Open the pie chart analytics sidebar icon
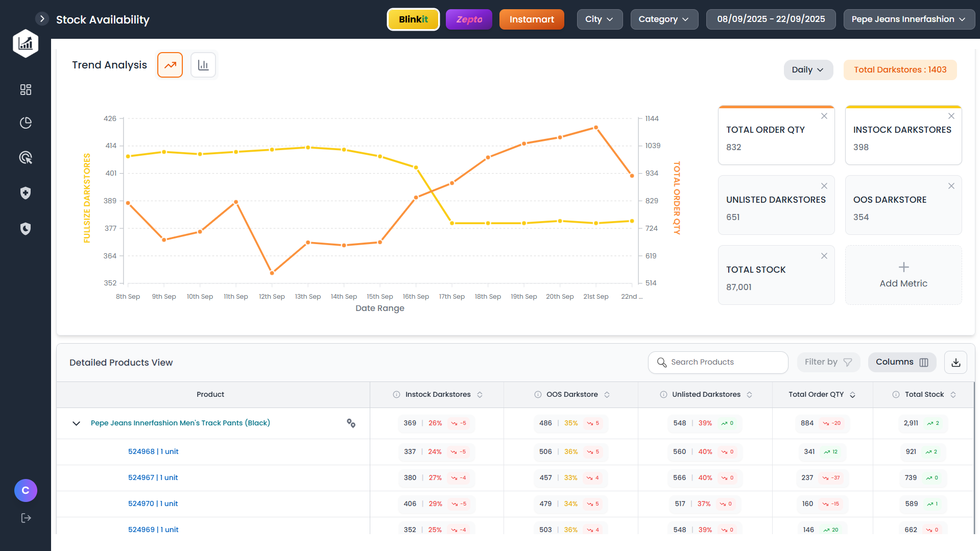Screen dimensions: 980x551 (x=26, y=123)
